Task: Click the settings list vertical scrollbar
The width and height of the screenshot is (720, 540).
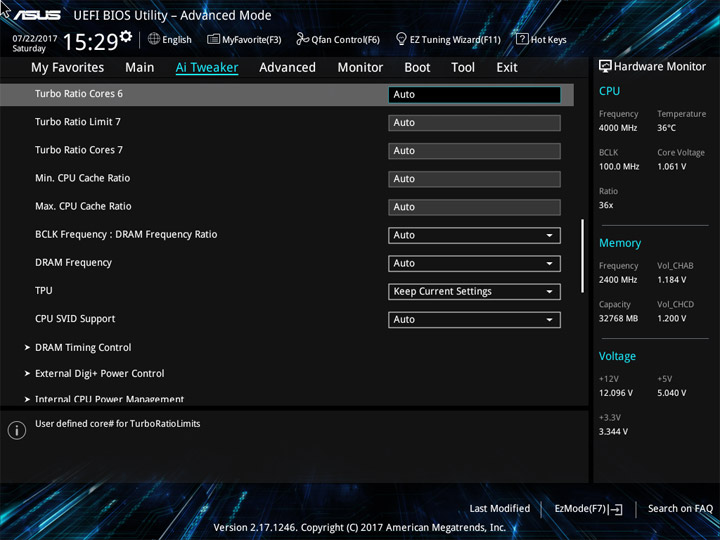Action: point(582,256)
